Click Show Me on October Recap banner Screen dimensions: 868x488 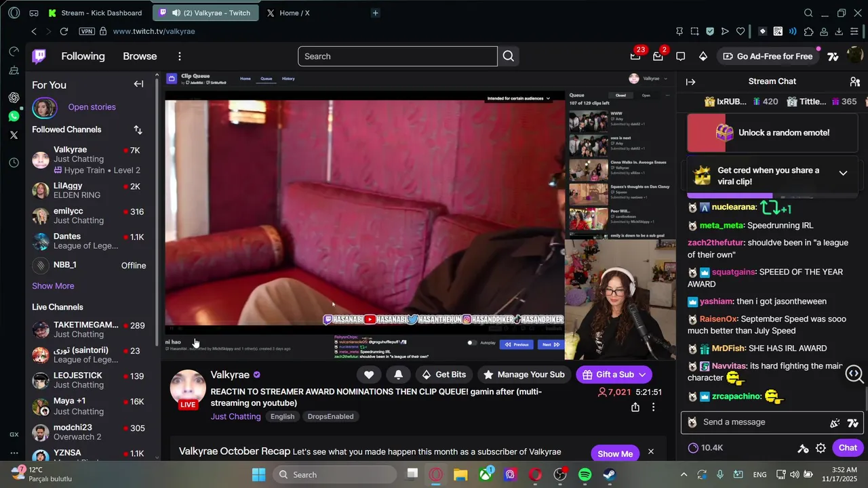[615, 453]
